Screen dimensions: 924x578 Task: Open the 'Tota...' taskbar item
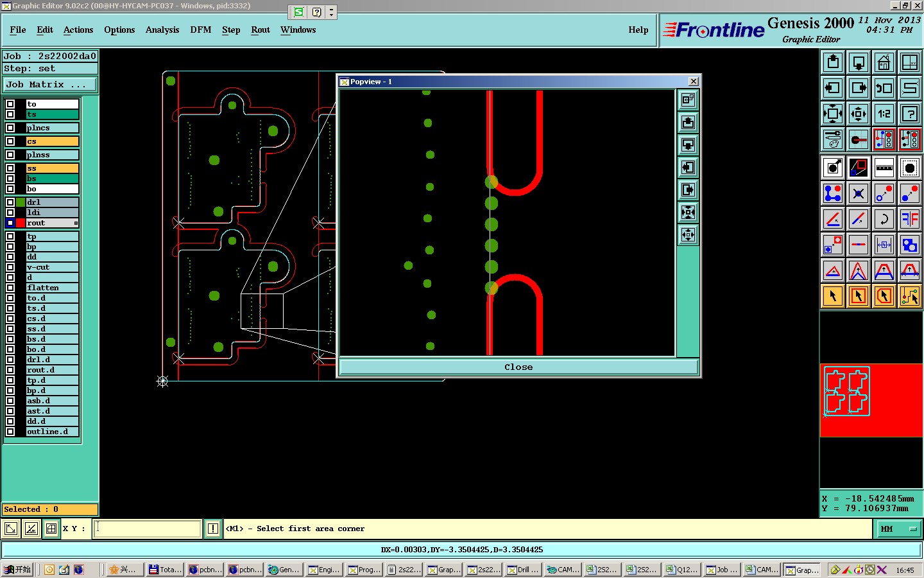[x=166, y=570]
